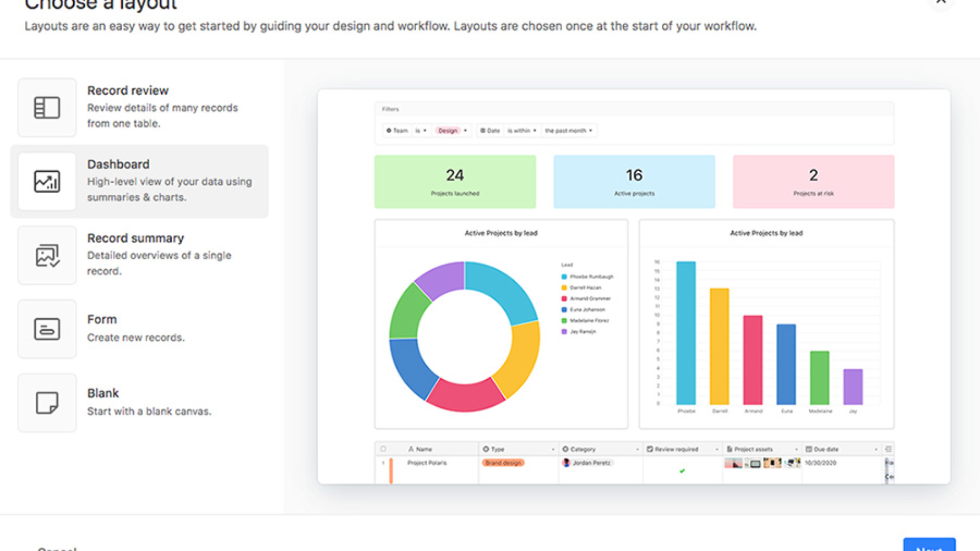Click the Due date calendar icon

coord(808,448)
